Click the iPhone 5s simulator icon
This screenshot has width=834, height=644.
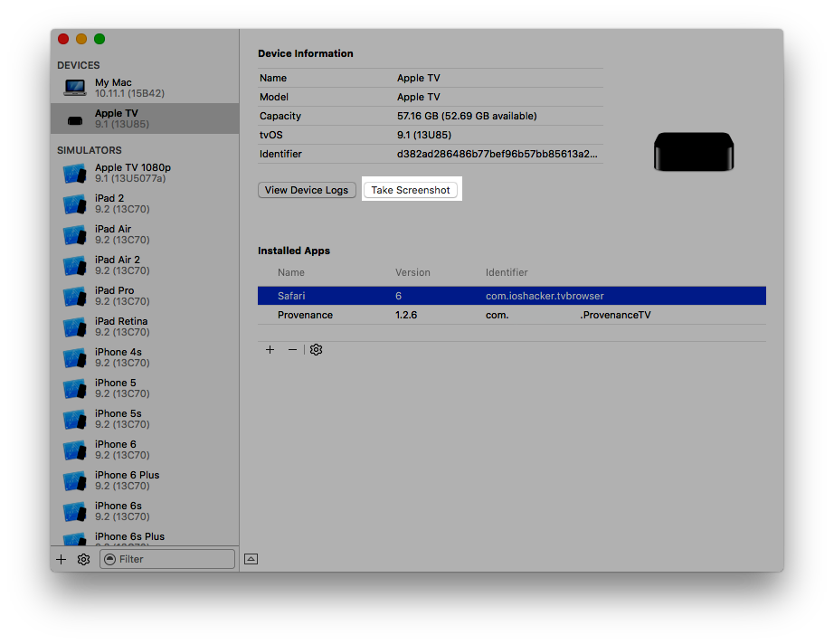pos(75,420)
